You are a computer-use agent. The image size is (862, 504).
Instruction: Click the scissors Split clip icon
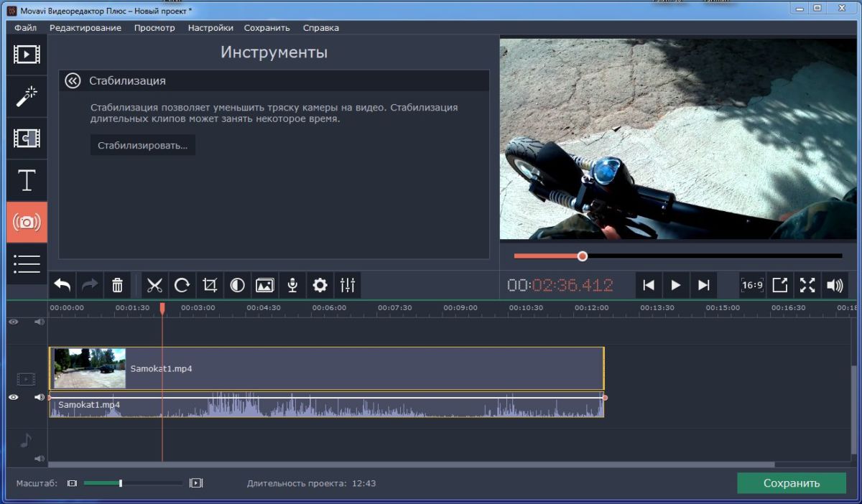tap(154, 286)
